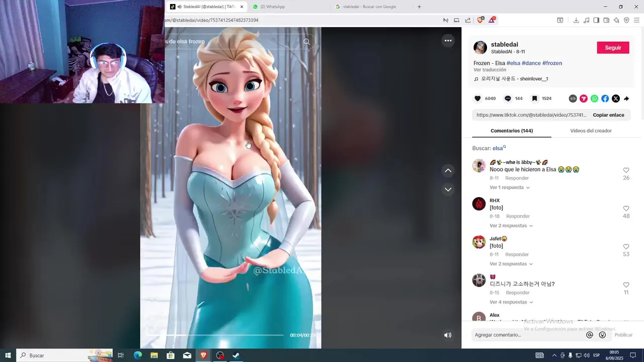Like the comment 'Nooo que le hicieron a Elsa'
The height and width of the screenshot is (362, 644).
626,170
